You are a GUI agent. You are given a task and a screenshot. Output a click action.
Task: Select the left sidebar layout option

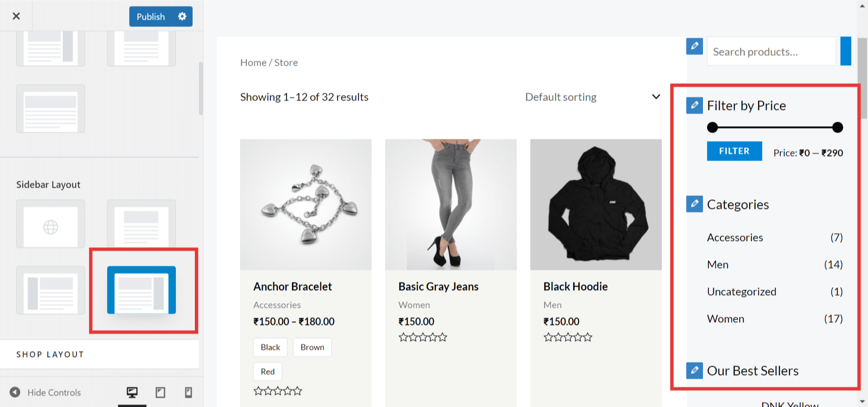tap(51, 290)
